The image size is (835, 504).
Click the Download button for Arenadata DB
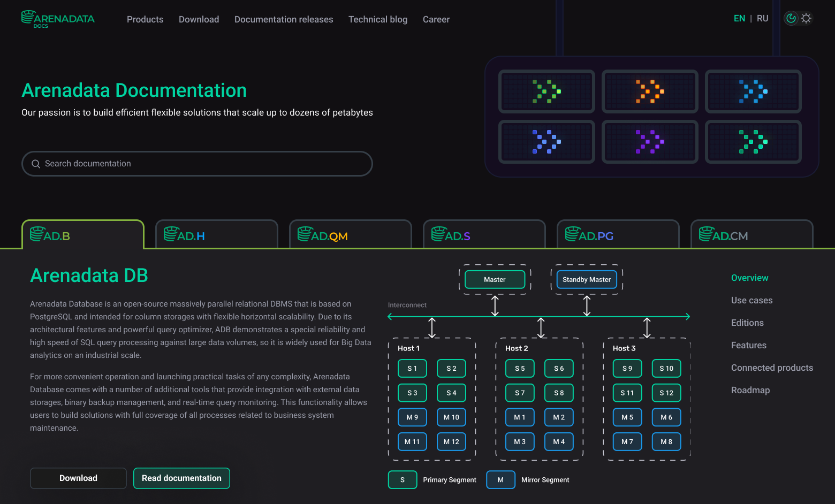point(78,478)
